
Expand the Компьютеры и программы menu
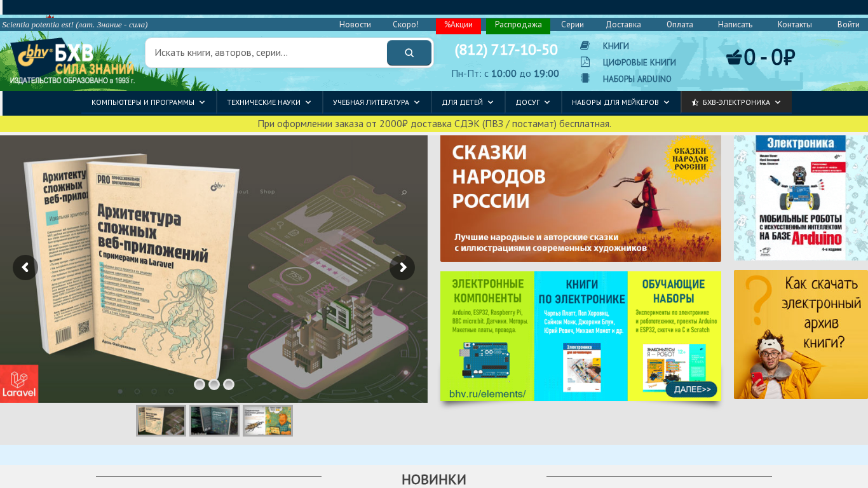(x=149, y=102)
